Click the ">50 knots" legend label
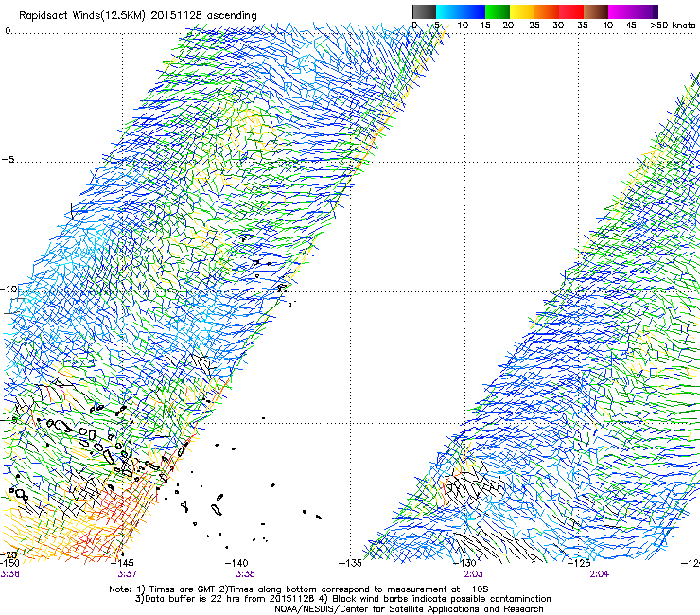The height and width of the screenshot is (615, 700). coord(673,26)
